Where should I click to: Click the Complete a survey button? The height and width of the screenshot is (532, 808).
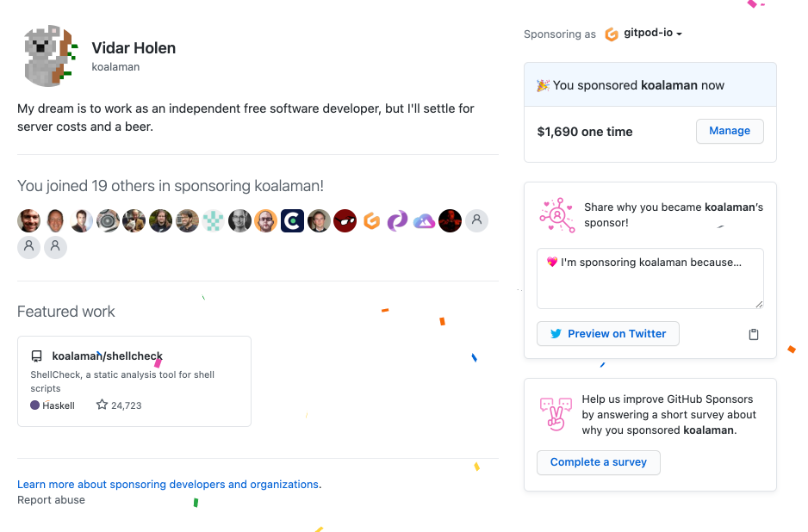(x=598, y=462)
